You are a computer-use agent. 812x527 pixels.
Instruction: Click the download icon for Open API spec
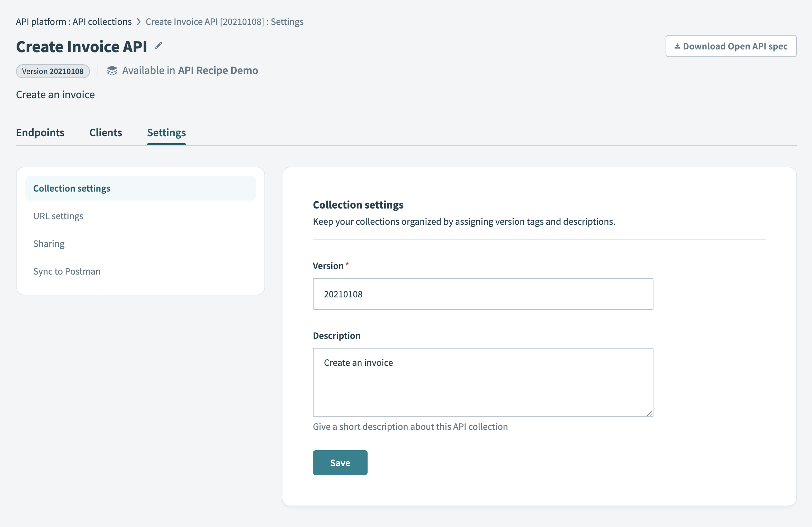[x=676, y=46]
